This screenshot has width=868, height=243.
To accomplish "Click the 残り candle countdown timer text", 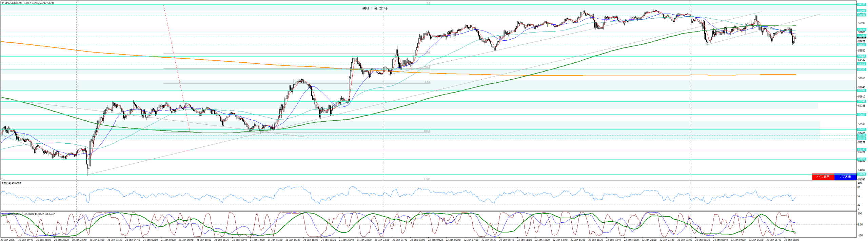I will click(375, 8).
